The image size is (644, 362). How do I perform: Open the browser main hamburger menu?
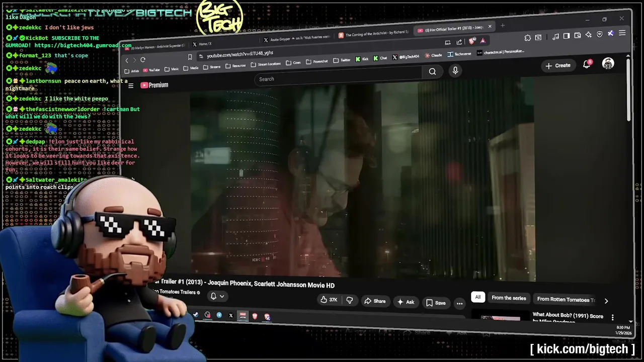point(622,33)
